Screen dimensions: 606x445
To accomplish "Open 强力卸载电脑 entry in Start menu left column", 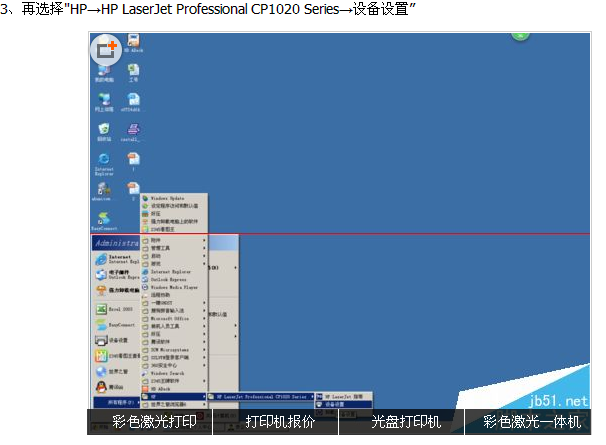I will [116, 290].
